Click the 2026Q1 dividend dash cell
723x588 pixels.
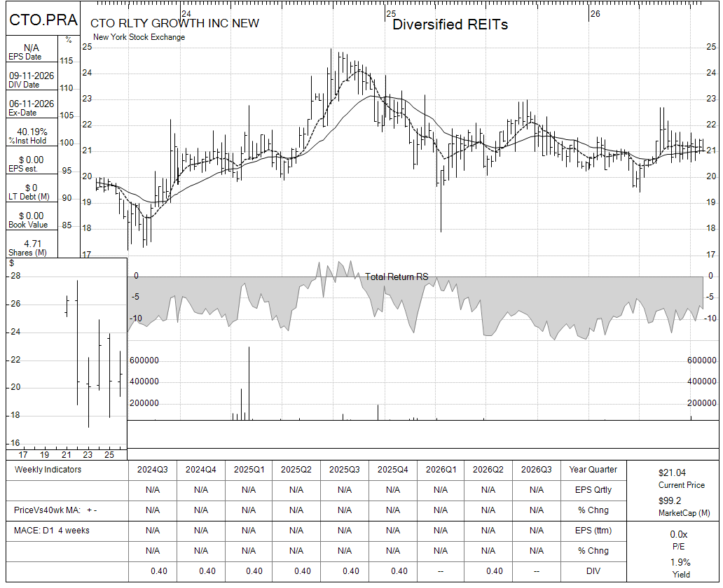[441, 571]
